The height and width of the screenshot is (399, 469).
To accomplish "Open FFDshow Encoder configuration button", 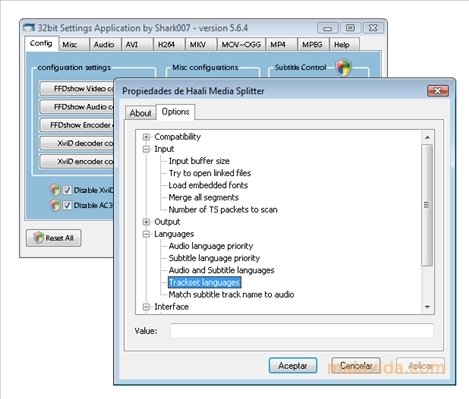I will click(77, 125).
